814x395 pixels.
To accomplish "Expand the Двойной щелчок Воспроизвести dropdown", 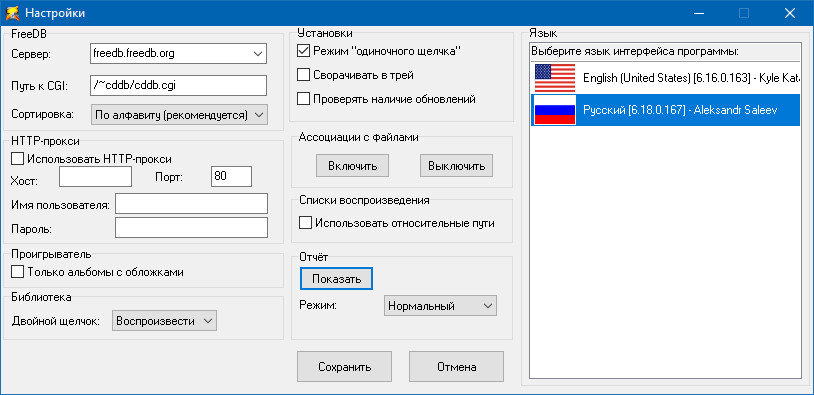I will (x=164, y=321).
